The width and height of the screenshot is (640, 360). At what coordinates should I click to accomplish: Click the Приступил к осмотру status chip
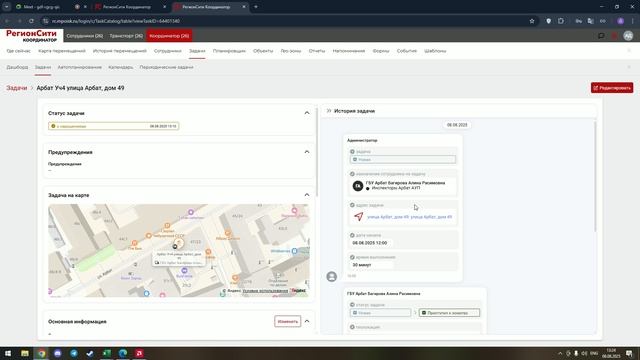(x=449, y=313)
